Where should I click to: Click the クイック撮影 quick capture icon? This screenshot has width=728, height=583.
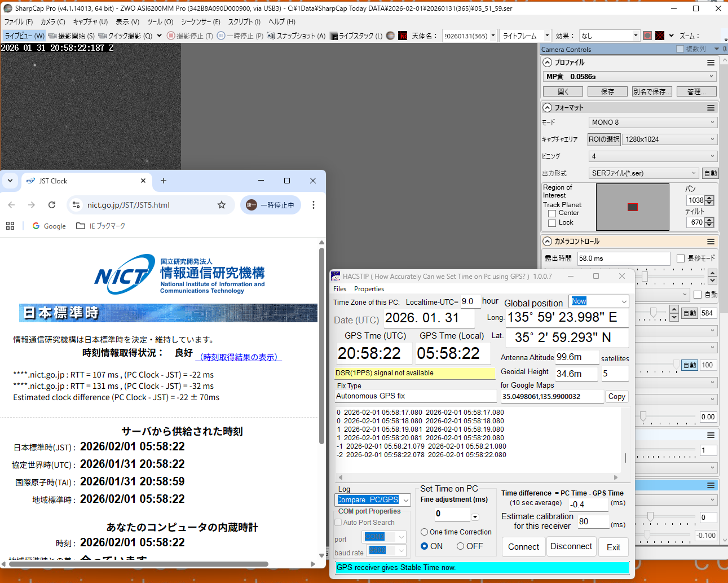pyautogui.click(x=103, y=36)
